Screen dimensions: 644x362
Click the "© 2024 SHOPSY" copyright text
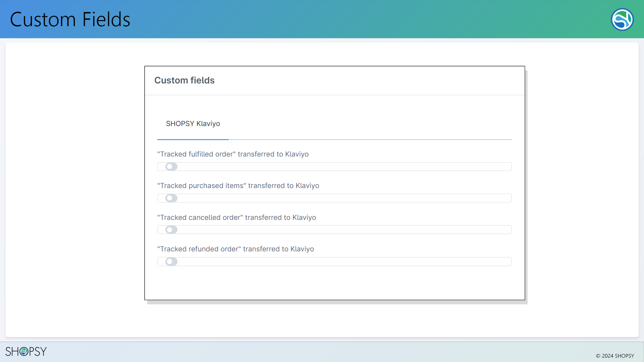615,356
